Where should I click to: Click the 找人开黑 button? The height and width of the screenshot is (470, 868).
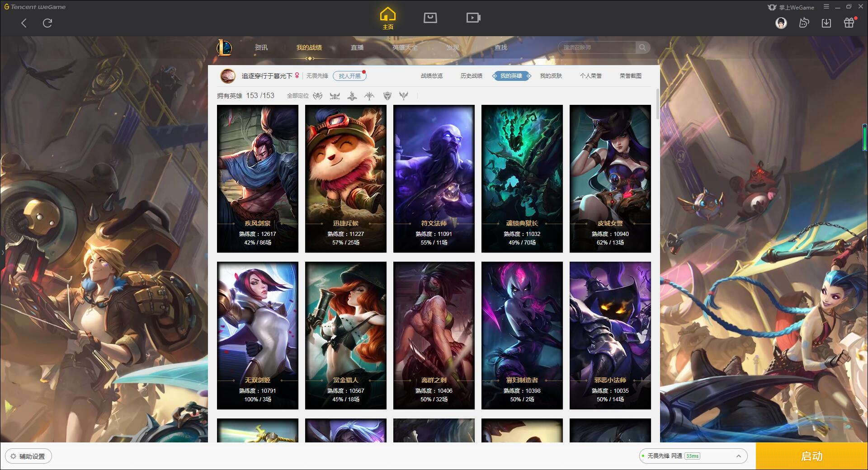pyautogui.click(x=349, y=76)
